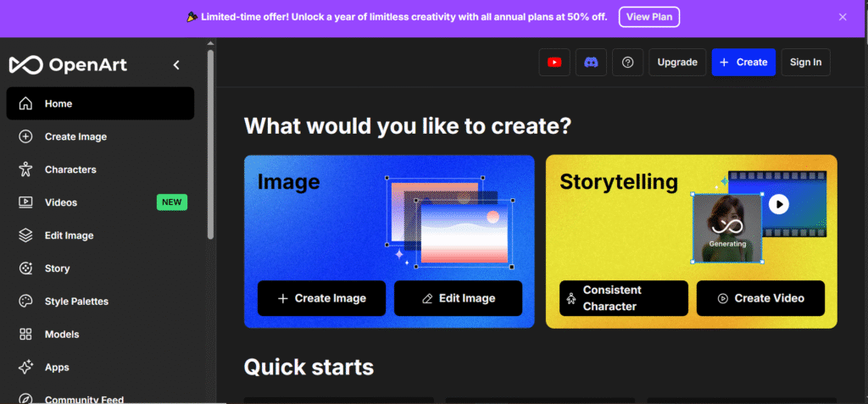Click the green NEW badge beside Videos
Screen dimensions: 868x404
point(171,202)
